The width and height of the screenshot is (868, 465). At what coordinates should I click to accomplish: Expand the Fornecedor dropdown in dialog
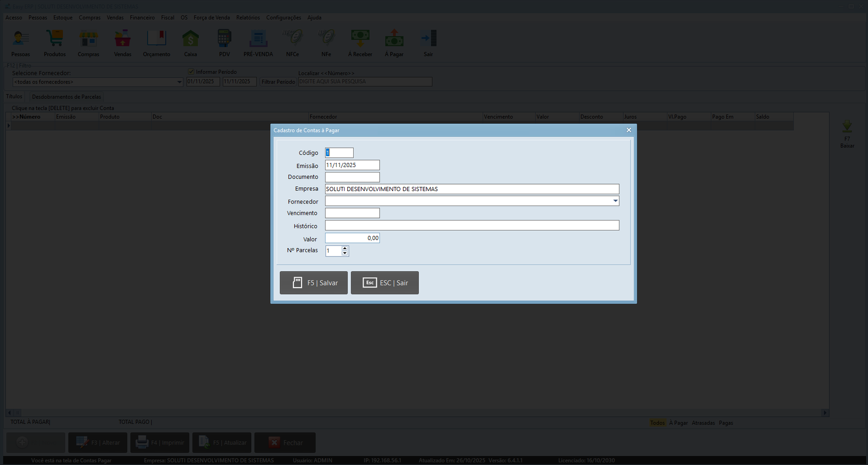tap(615, 201)
